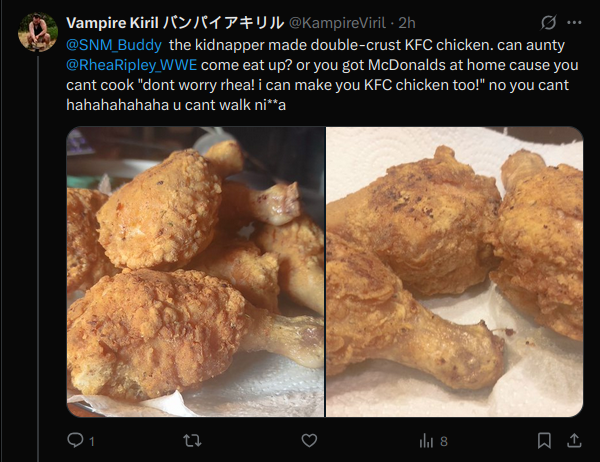Image resolution: width=600 pixels, height=462 pixels.
Task: Click the reply speech bubble icon
Action: (x=75, y=440)
